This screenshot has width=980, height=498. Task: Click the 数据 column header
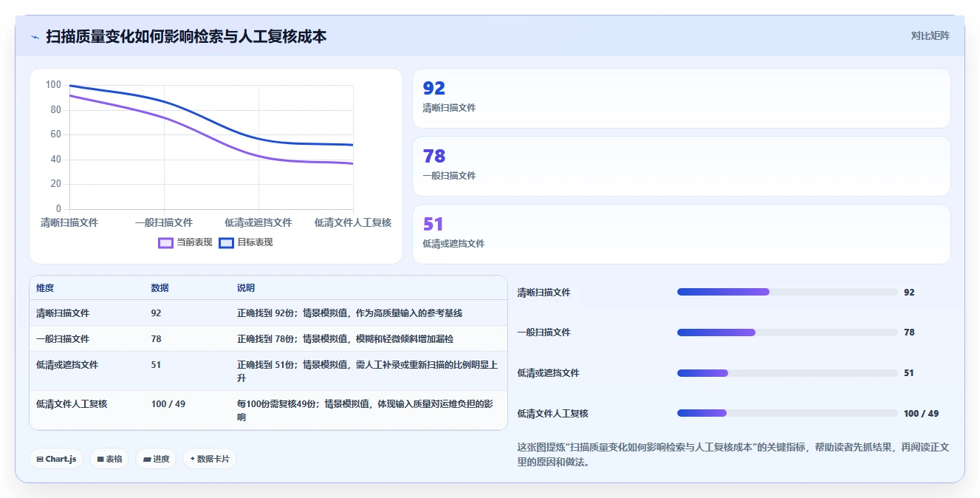click(160, 288)
